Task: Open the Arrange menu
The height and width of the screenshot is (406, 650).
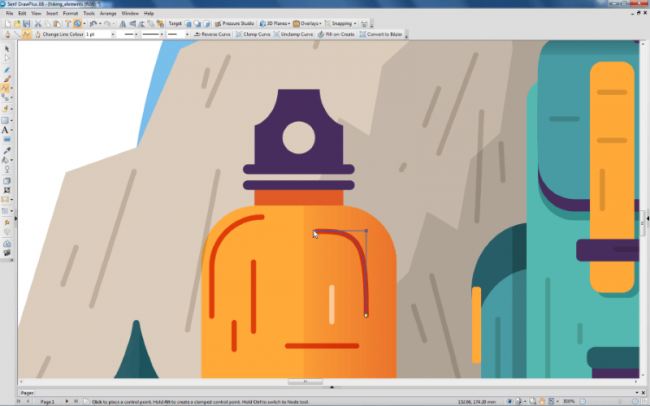Action: tap(107, 13)
